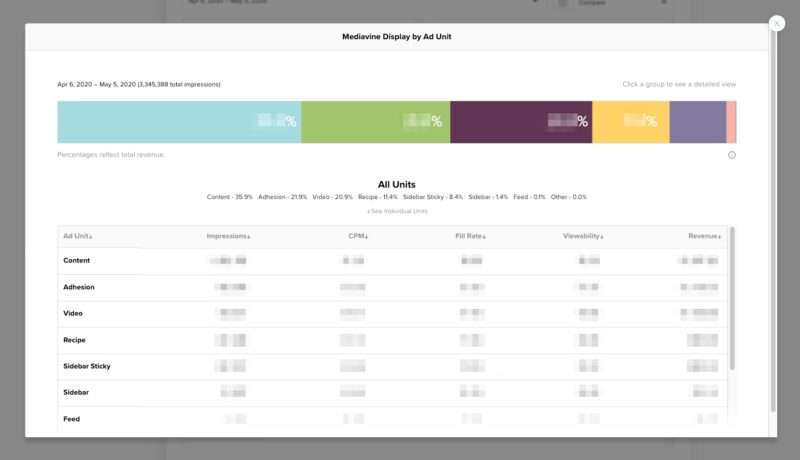Click 'Video - 20.9%' in the legend
This screenshot has height=460, width=800.
(x=332, y=197)
